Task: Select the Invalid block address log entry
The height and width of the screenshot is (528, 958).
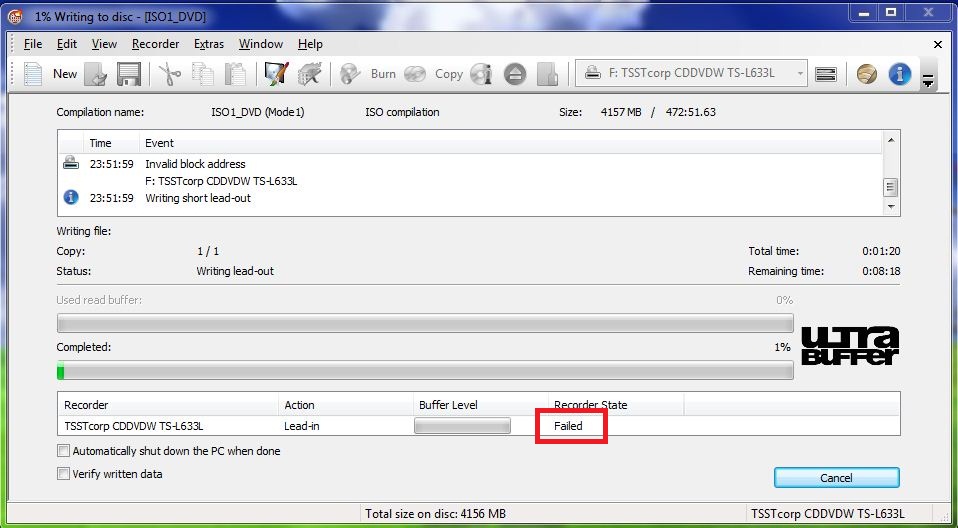Action: pos(195,164)
